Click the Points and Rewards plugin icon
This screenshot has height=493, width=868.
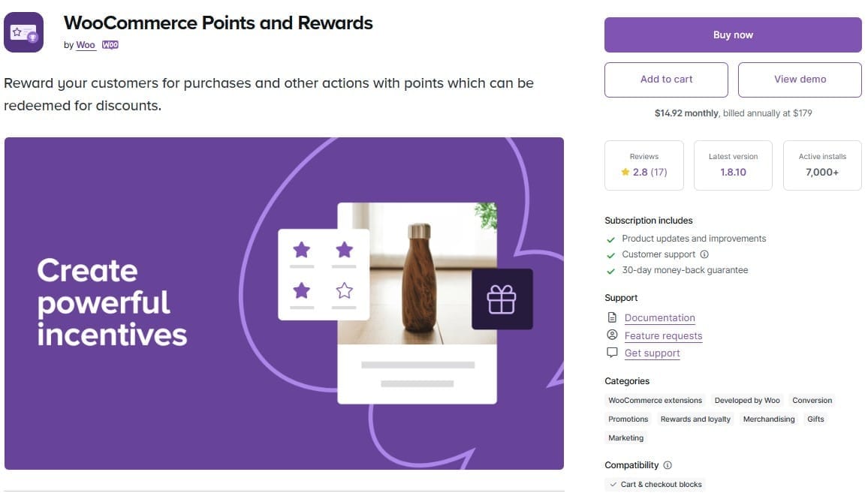coord(23,32)
